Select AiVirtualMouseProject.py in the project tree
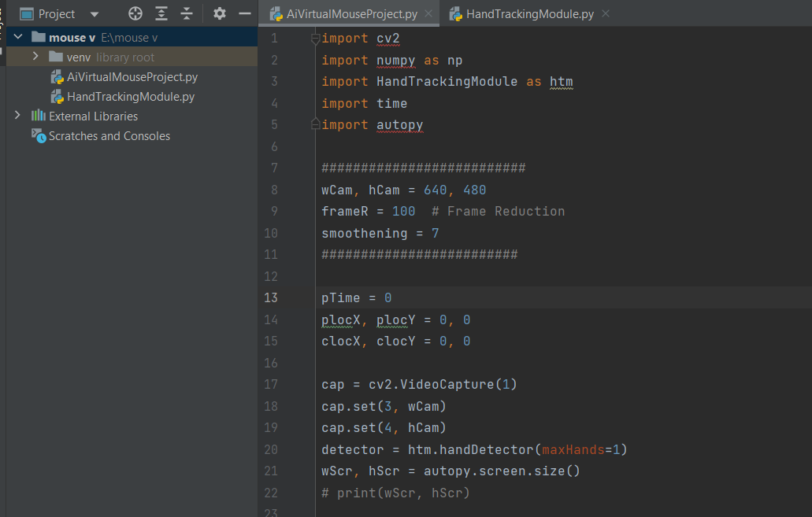The height and width of the screenshot is (517, 812). click(132, 77)
